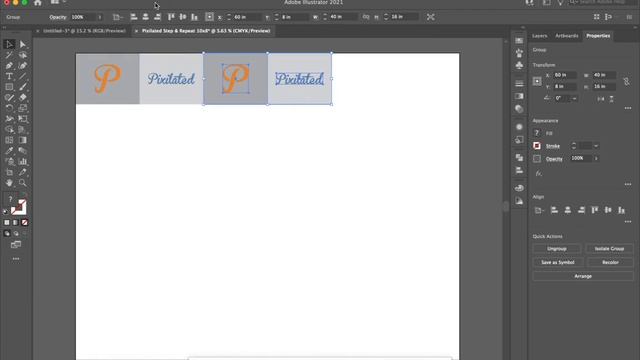Open Opacity dropdown arrow in control bar

99,17
